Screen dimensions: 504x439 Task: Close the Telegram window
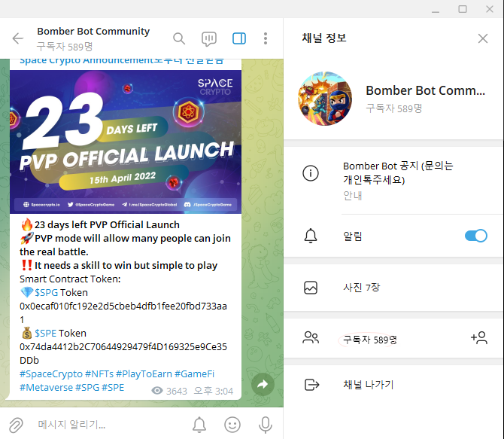click(490, 9)
